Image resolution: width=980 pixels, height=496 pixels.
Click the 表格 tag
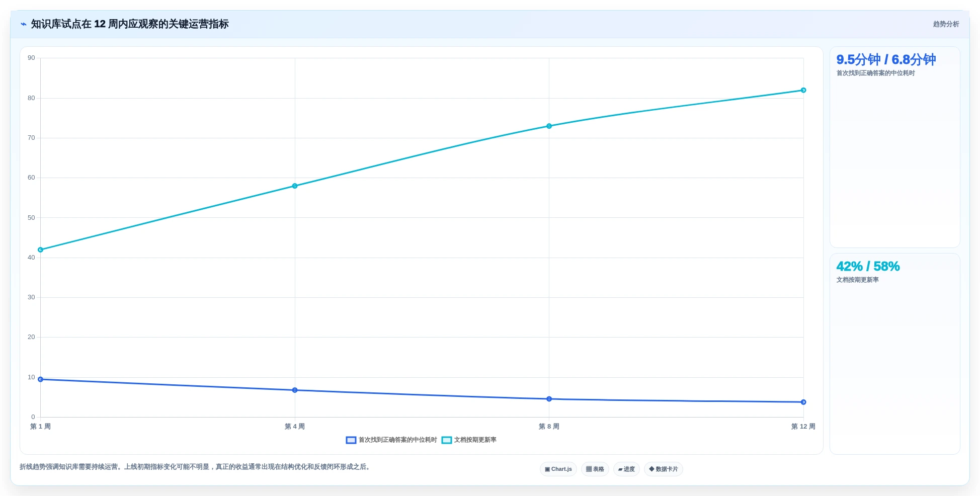click(x=595, y=469)
